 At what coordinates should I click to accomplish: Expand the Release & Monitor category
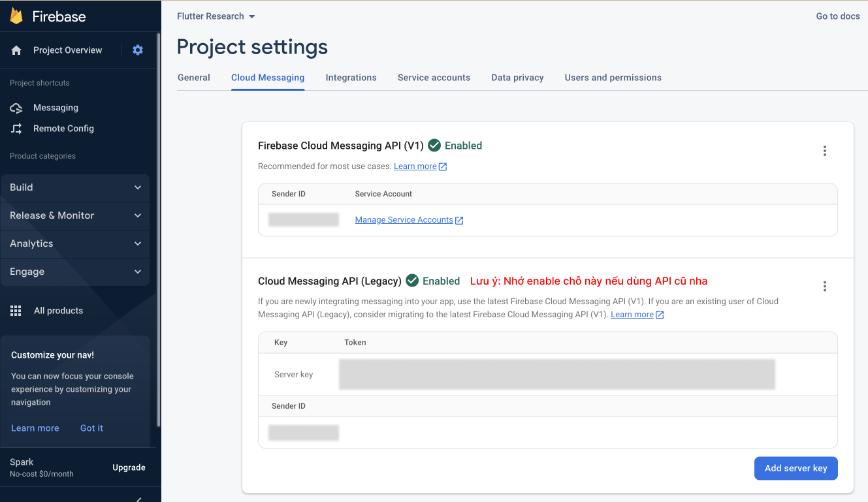75,215
